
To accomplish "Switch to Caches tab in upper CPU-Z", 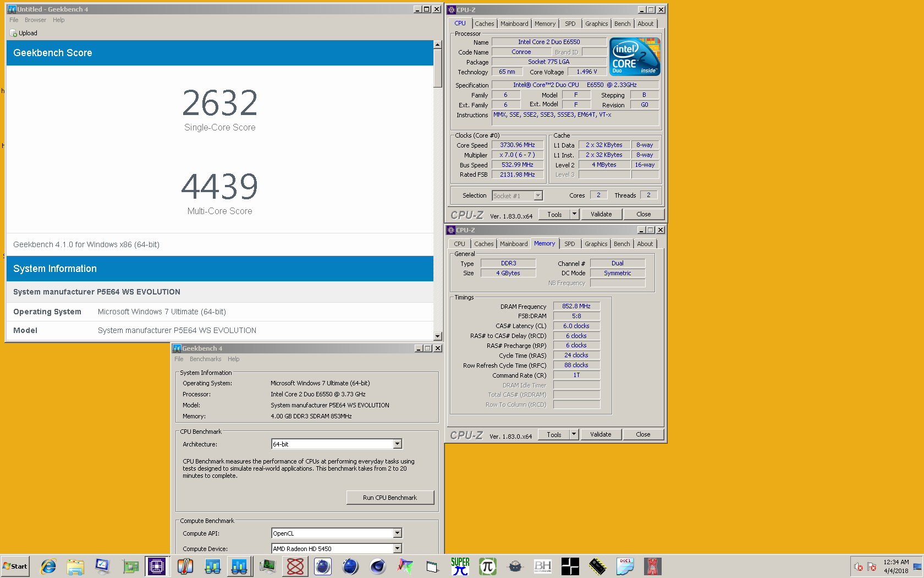I will [x=485, y=24].
